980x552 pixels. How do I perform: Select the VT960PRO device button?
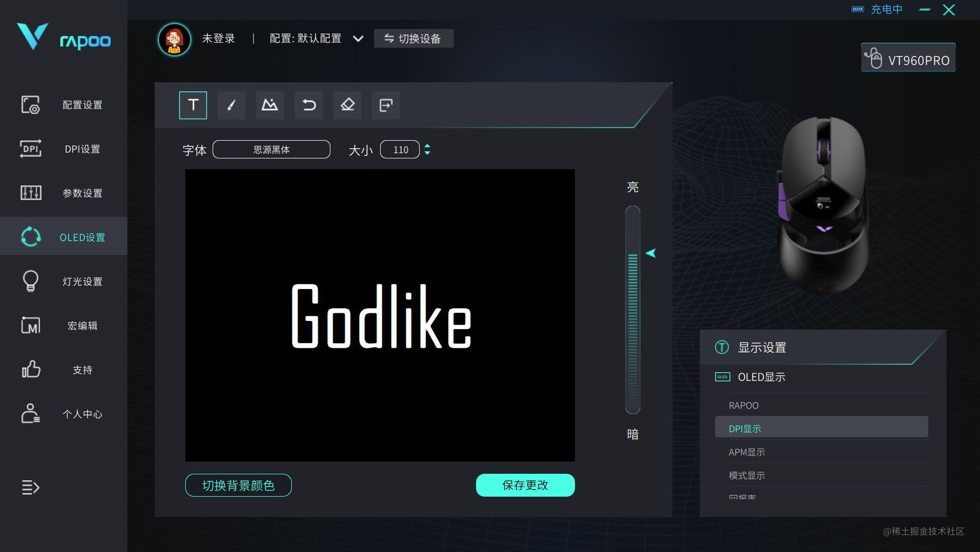(x=908, y=57)
